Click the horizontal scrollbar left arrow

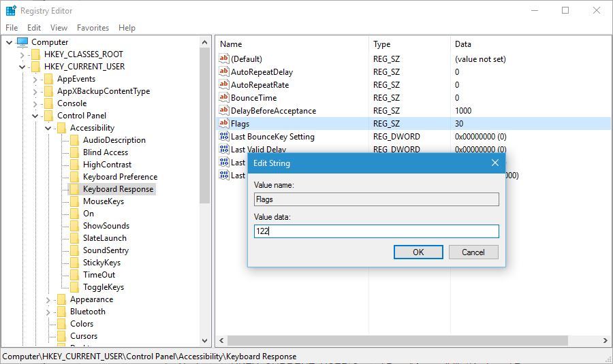pos(221,341)
